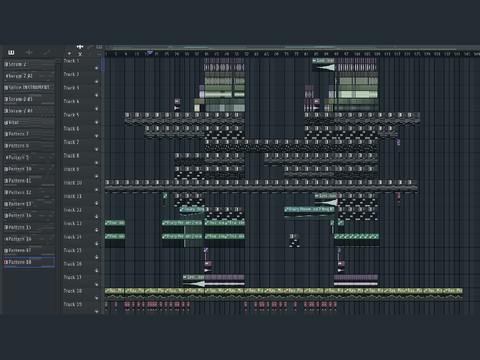480x360 pixels.
Task: Select the automation filter icon in picker
Action: tap(47, 52)
